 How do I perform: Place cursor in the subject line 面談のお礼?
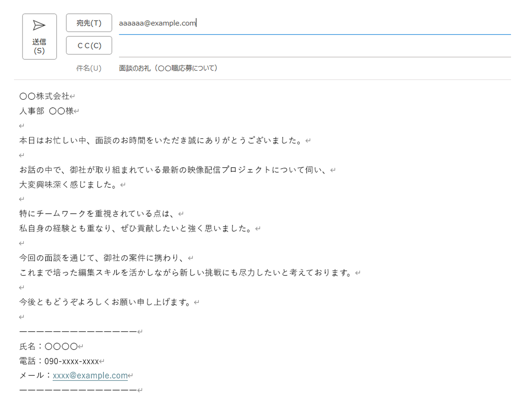point(168,68)
